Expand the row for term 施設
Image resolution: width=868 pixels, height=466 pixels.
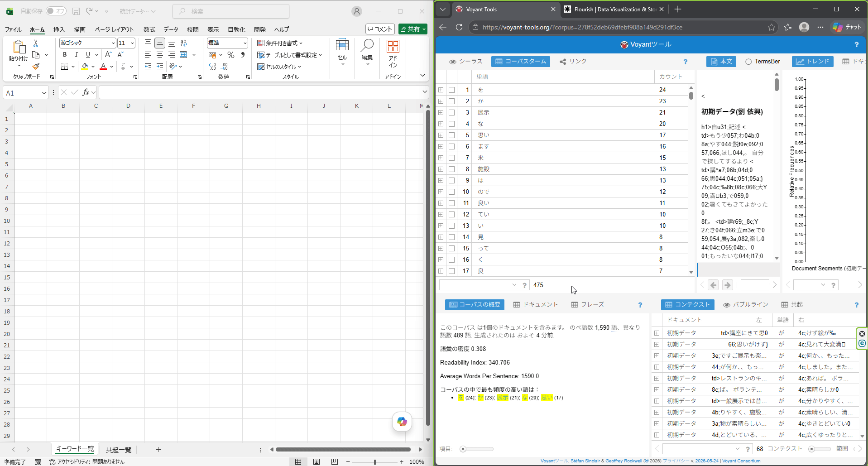[x=441, y=169]
